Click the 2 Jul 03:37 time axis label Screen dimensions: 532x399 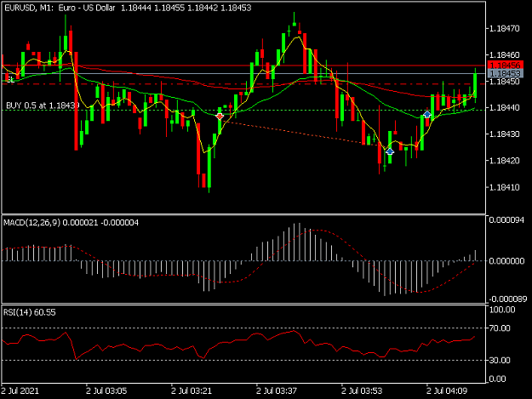277,390
